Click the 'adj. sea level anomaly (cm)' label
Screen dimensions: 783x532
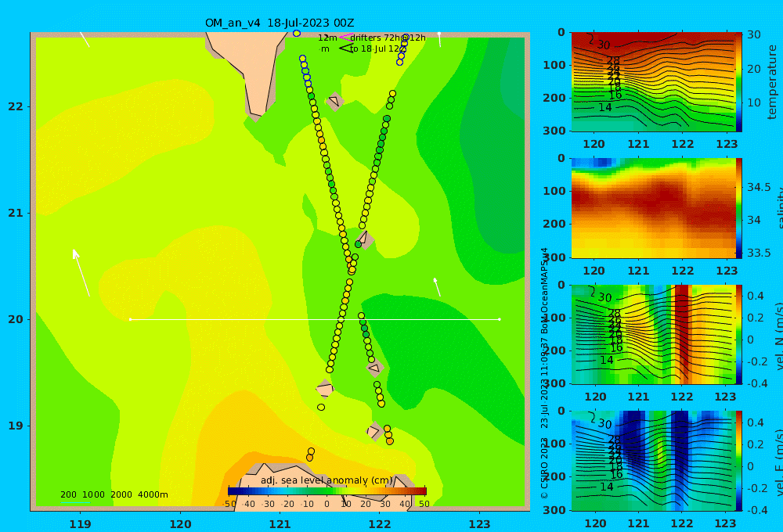point(327,480)
